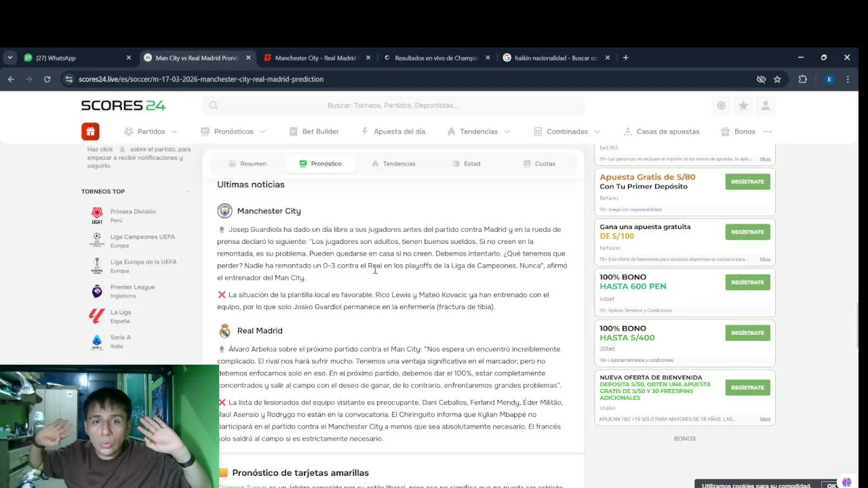
Task: Click Liga Europa de la UEFA icon
Action: pos(97,266)
